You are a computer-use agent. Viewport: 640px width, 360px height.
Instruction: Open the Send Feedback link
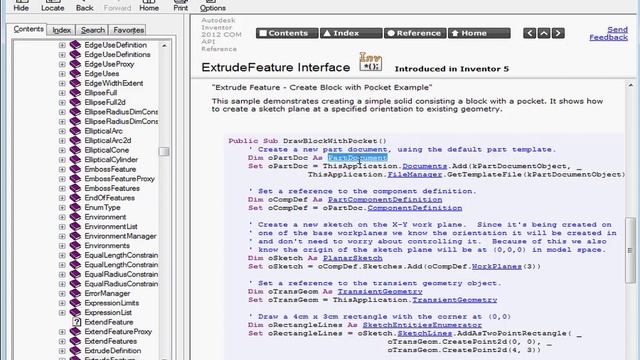tap(609, 33)
